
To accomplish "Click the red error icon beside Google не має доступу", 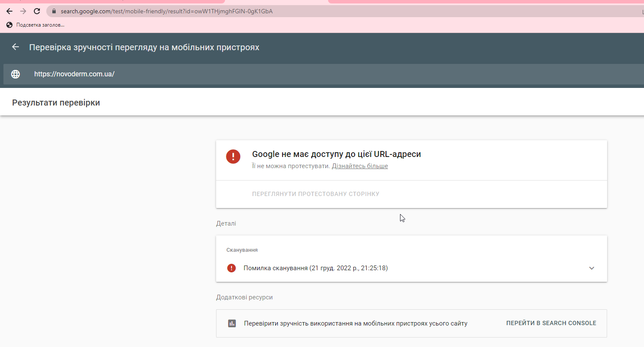I will click(233, 156).
